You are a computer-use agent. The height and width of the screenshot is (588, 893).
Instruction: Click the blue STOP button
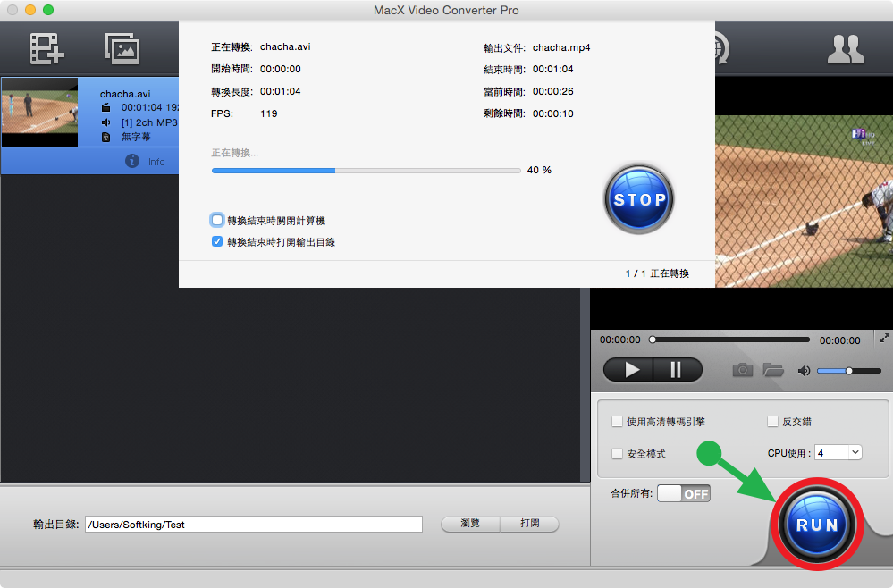coord(638,199)
